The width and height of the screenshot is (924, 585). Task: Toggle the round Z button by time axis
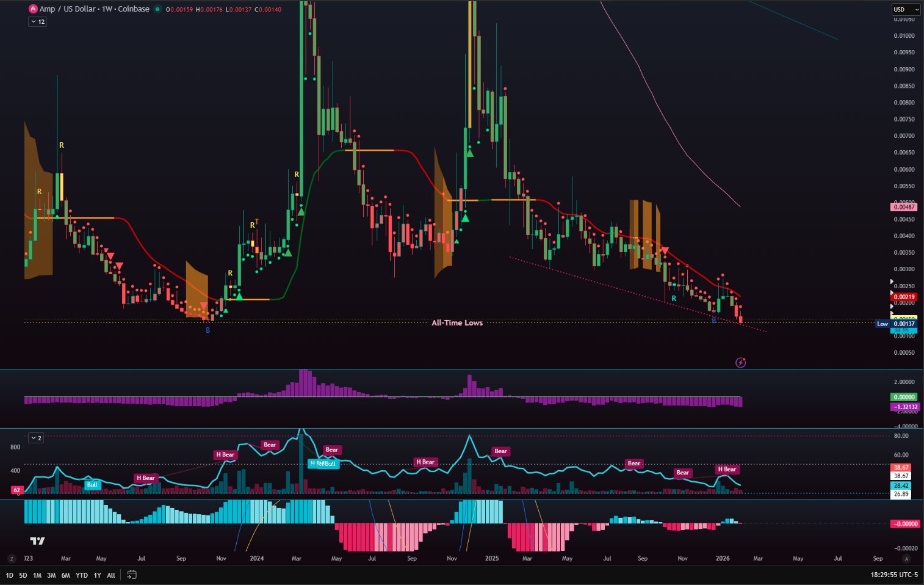(11, 559)
